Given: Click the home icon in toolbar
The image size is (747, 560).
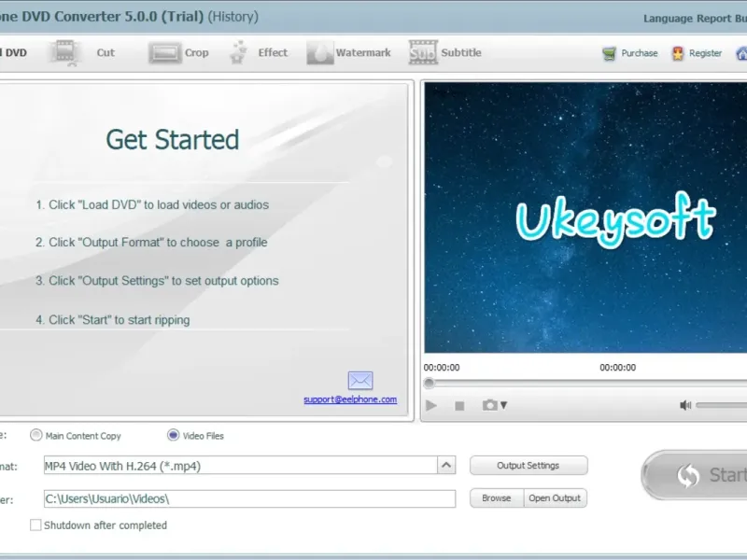Looking at the screenshot, I should tap(741, 53).
